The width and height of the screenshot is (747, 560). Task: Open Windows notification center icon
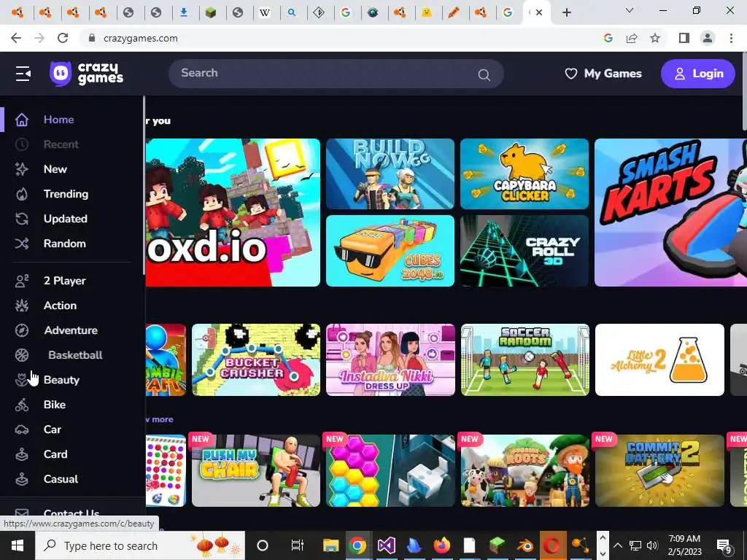(724, 545)
